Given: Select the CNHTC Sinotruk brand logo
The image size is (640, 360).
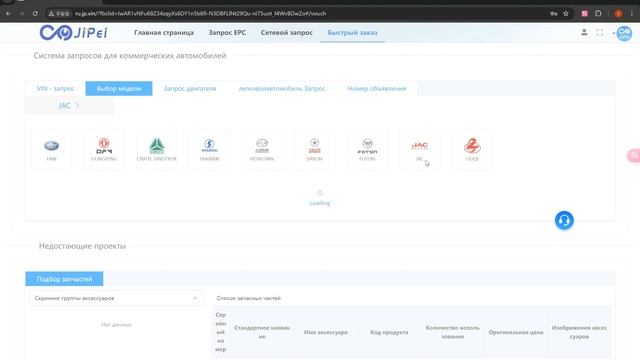Looking at the screenshot, I should pos(157,149).
